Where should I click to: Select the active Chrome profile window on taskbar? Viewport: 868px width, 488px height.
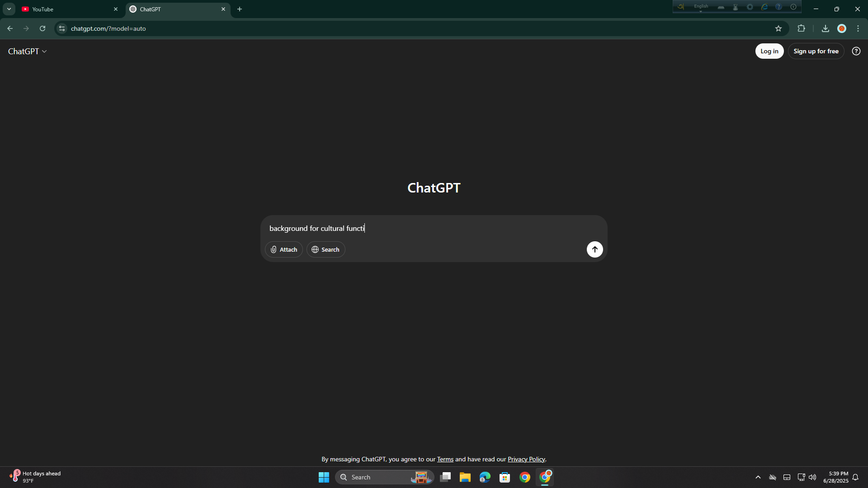click(x=545, y=477)
